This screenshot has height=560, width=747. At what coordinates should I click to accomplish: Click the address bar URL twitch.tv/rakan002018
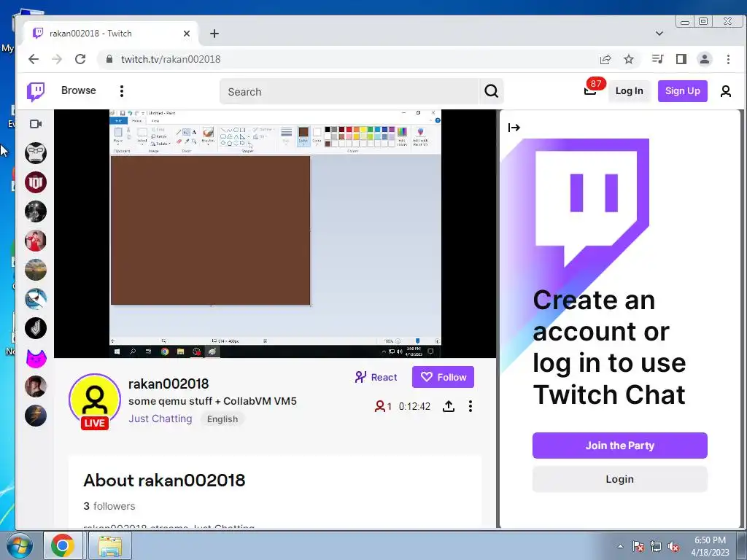point(171,59)
